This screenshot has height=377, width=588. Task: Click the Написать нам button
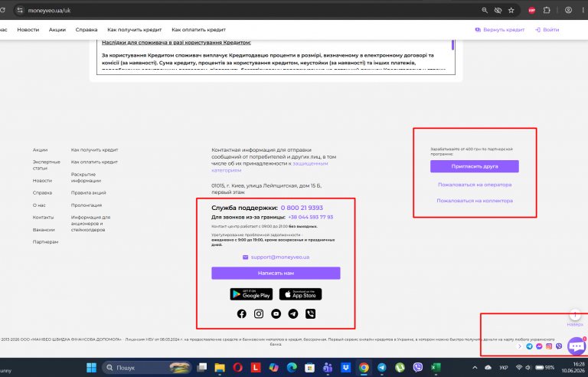(276, 273)
